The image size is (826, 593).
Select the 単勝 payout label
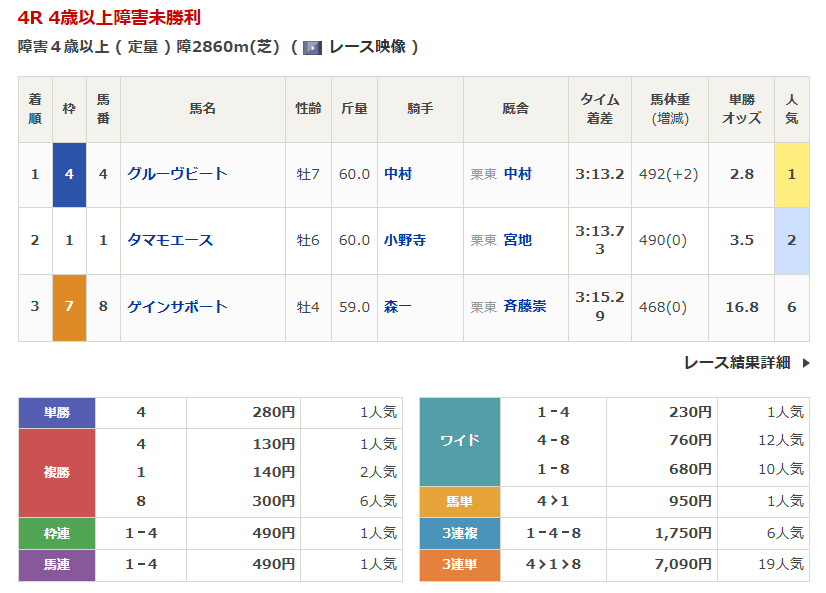pyautogui.click(x=57, y=412)
